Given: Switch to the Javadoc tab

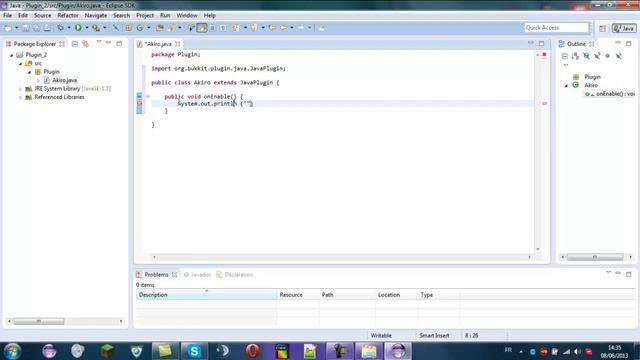Looking at the screenshot, I should (197, 275).
